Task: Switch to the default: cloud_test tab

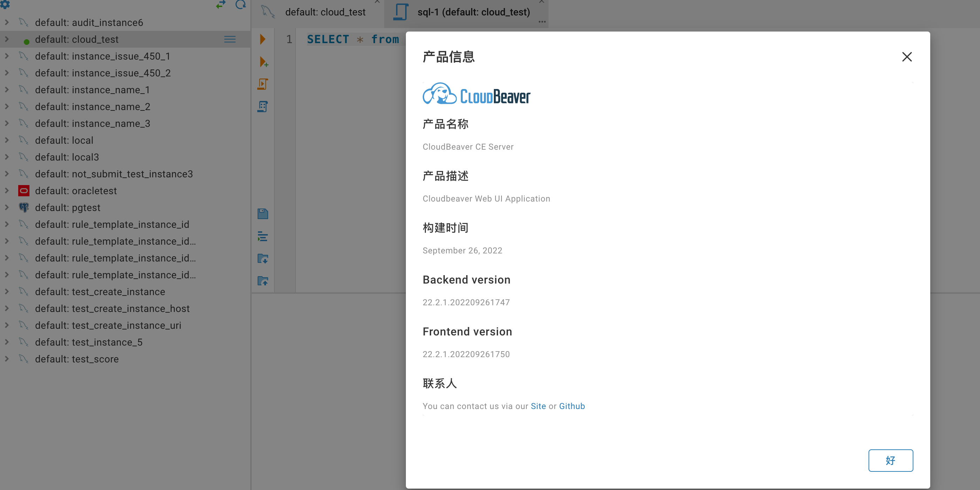Action: tap(325, 12)
